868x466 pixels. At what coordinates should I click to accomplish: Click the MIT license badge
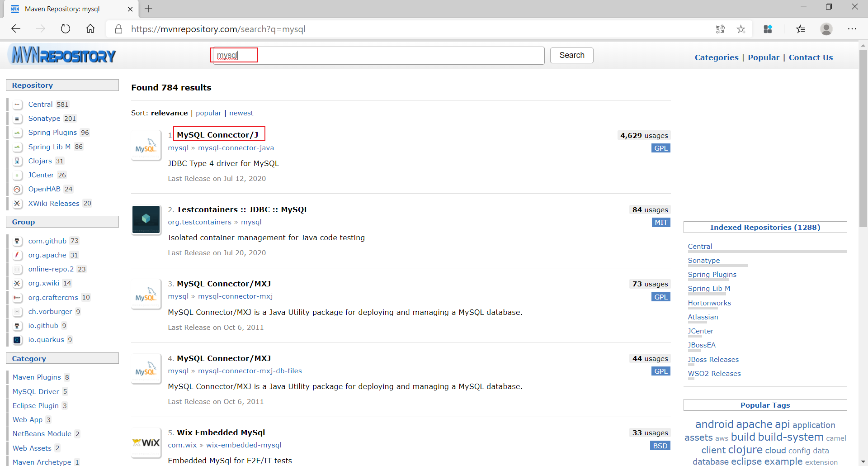[x=661, y=223]
